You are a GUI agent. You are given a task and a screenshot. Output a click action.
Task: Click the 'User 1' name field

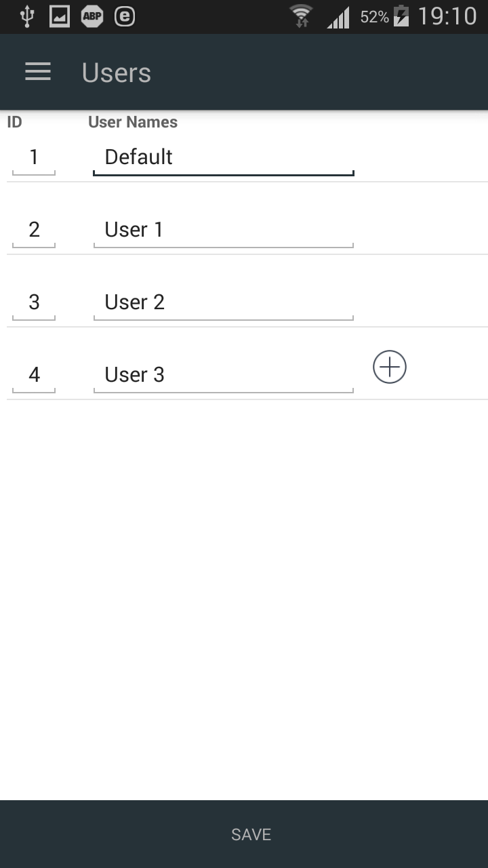coord(224,229)
